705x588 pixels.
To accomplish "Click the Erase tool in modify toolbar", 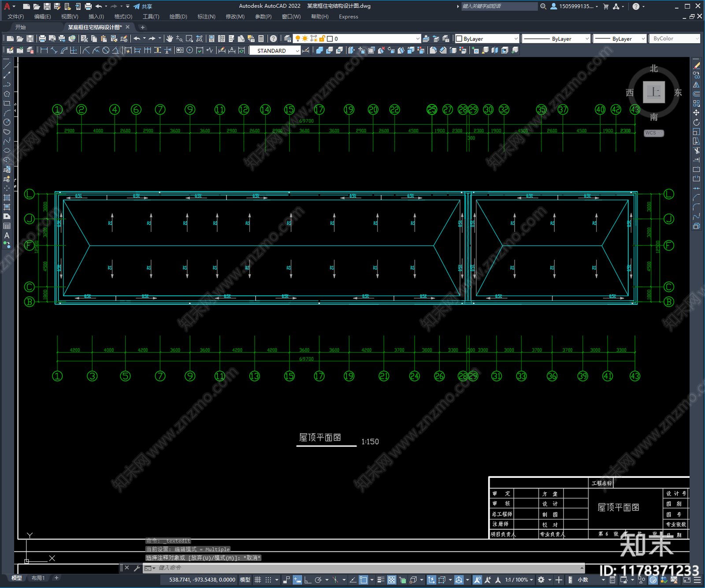I will (x=696, y=66).
